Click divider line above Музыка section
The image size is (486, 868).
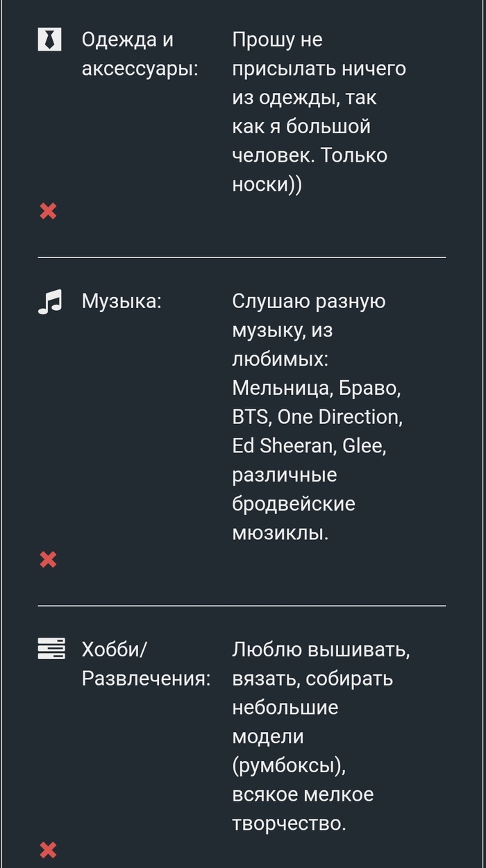242,257
